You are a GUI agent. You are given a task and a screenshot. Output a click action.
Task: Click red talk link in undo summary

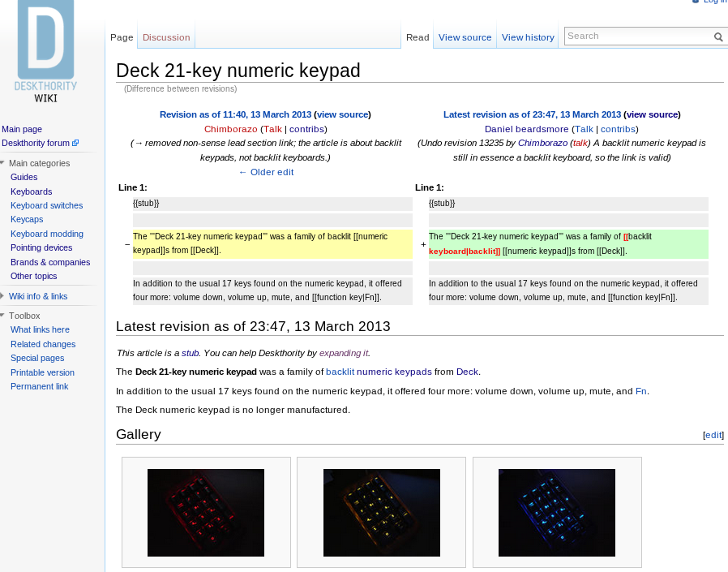[580, 143]
